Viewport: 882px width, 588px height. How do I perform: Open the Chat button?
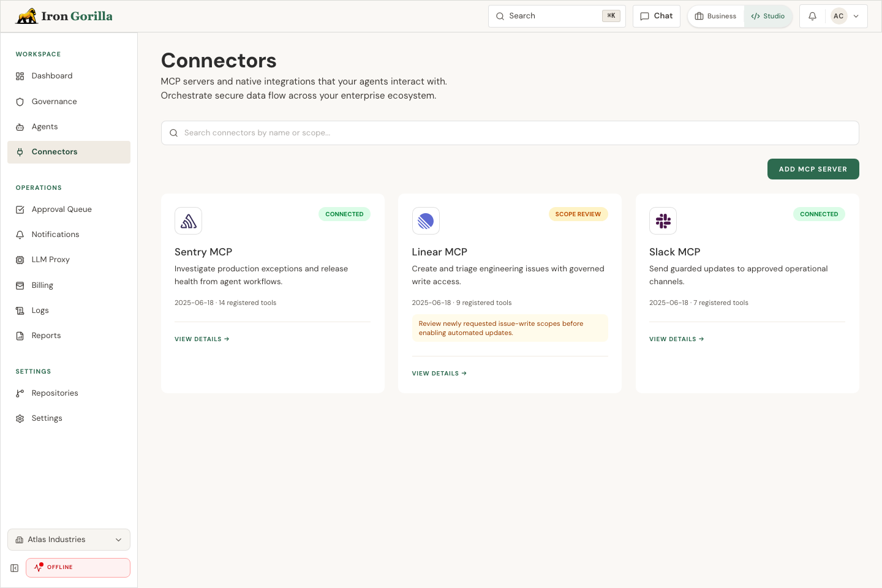tap(656, 17)
